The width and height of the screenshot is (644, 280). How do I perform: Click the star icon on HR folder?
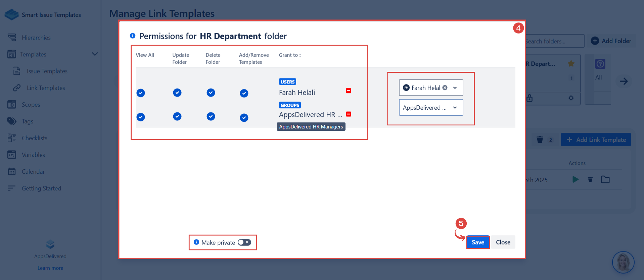pyautogui.click(x=571, y=63)
